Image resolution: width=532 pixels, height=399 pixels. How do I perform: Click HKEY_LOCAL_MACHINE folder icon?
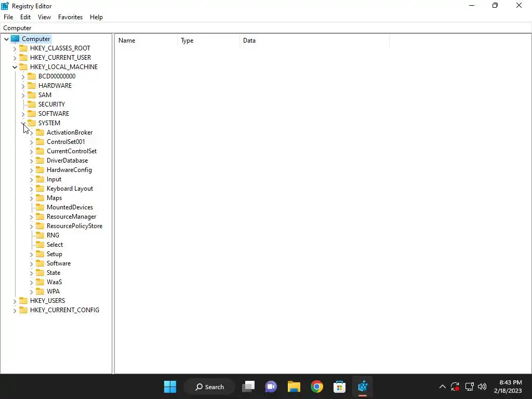[23, 67]
